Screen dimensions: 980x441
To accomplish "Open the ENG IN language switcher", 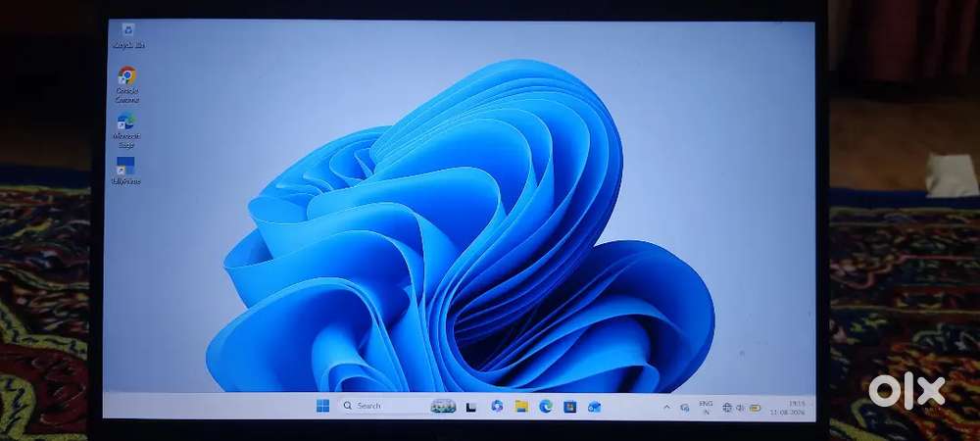I will [706, 408].
